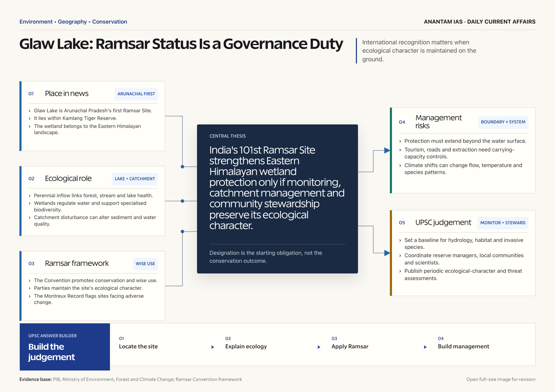Click 'Glaw Lake is Arunachal Pradesh's first Ramsar Site'

pyautogui.click(x=93, y=111)
